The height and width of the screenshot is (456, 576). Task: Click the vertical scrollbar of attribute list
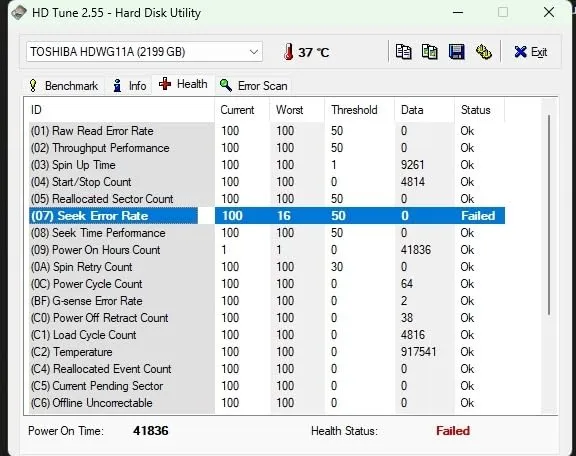click(x=549, y=215)
